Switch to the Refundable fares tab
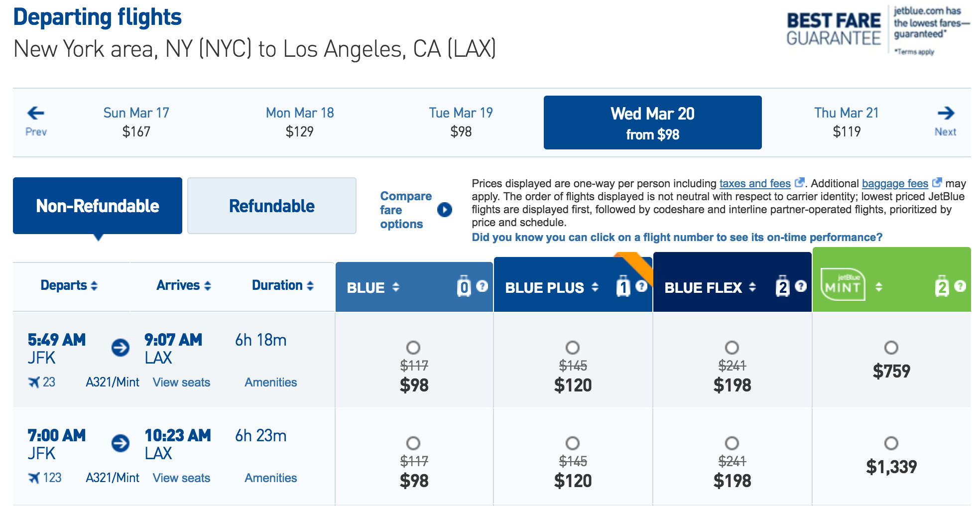 (x=271, y=206)
